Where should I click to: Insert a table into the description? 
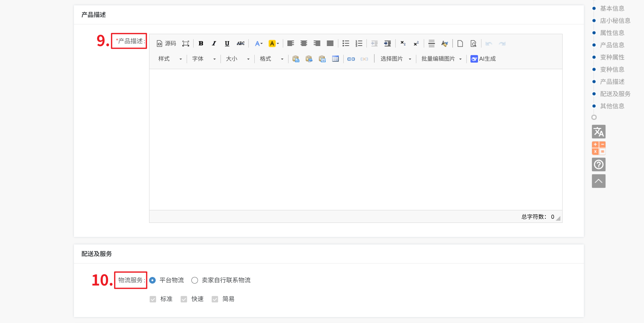tap(335, 59)
